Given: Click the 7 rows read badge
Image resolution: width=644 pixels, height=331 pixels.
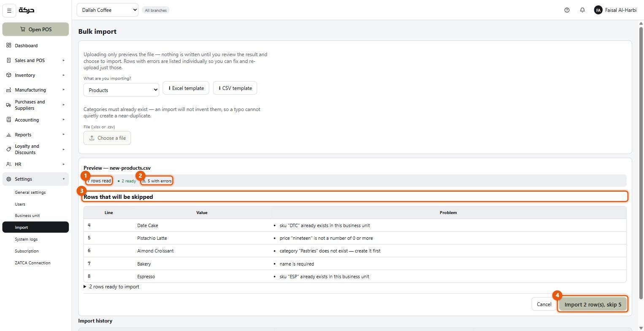Looking at the screenshot, I should pyautogui.click(x=99, y=181).
